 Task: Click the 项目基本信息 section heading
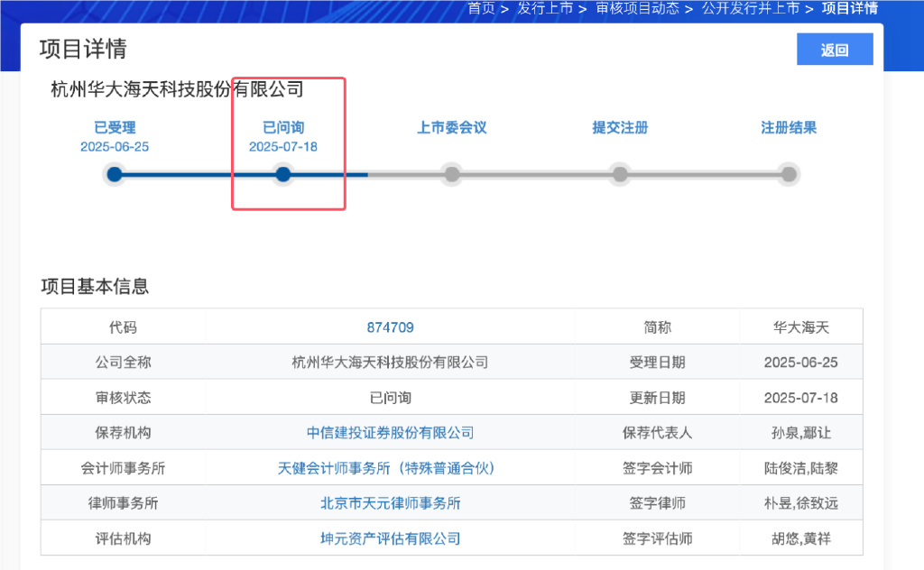pyautogui.click(x=95, y=286)
